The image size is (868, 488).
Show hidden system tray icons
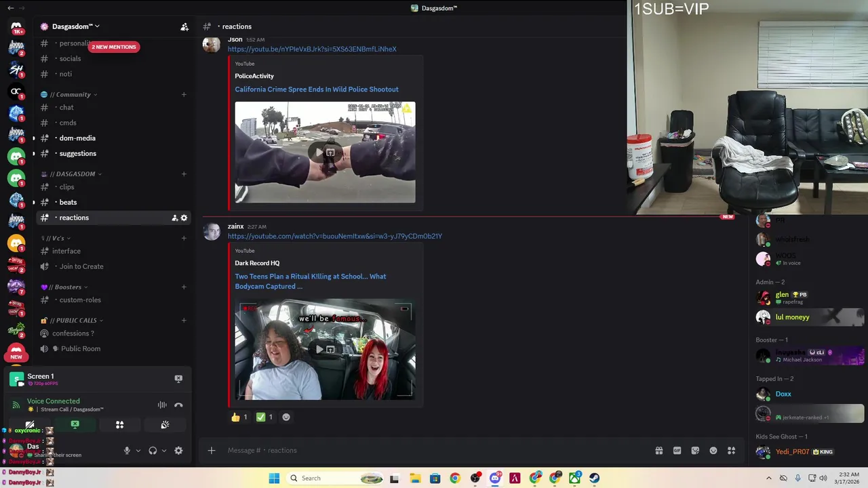(769, 479)
